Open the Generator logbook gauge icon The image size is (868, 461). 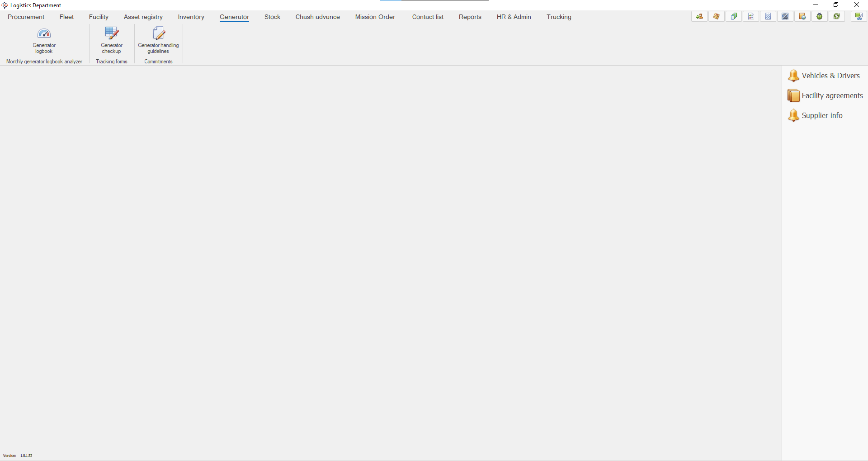pyautogui.click(x=44, y=33)
